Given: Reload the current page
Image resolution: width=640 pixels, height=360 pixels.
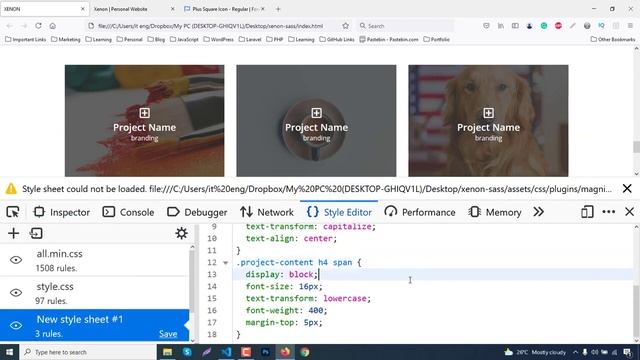Looking at the screenshot, I should click(38, 26).
